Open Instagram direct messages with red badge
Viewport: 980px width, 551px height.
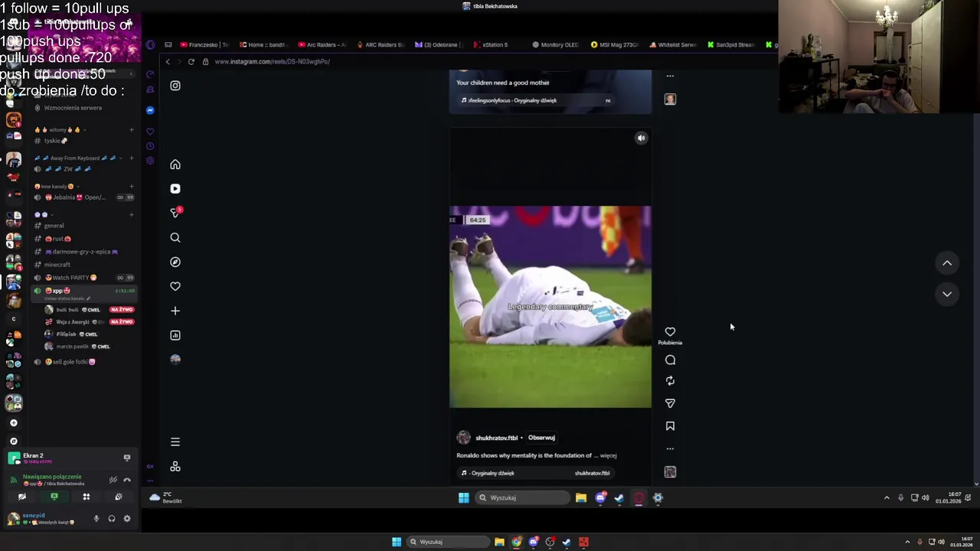pyautogui.click(x=175, y=213)
